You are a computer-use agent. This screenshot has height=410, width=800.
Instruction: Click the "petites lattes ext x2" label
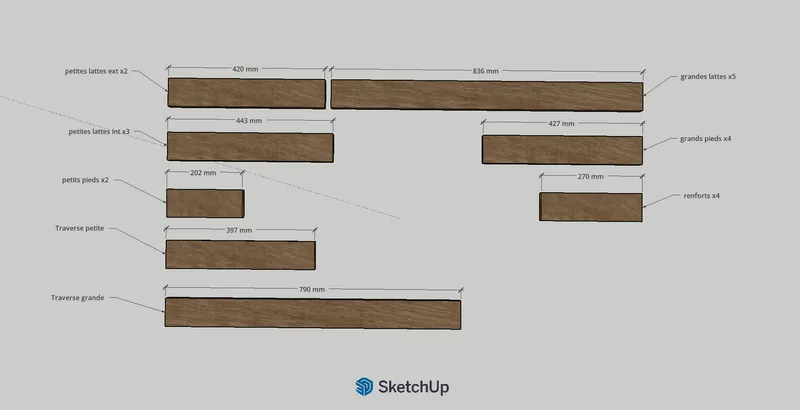pos(96,71)
